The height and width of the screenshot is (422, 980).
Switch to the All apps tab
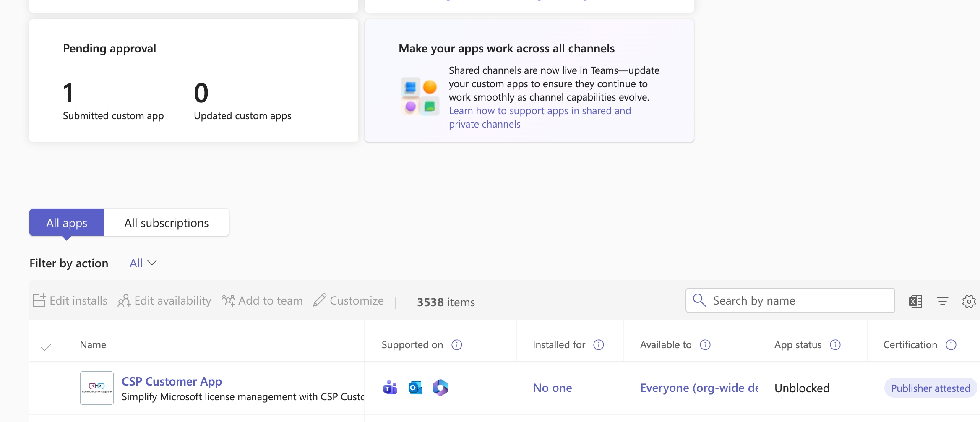click(67, 222)
